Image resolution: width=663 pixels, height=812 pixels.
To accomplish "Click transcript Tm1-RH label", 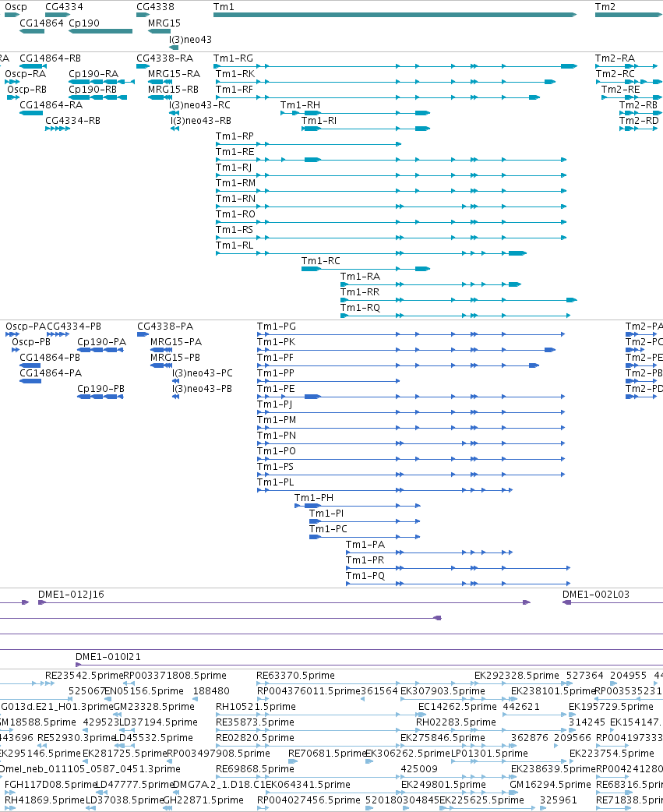I will point(300,105).
